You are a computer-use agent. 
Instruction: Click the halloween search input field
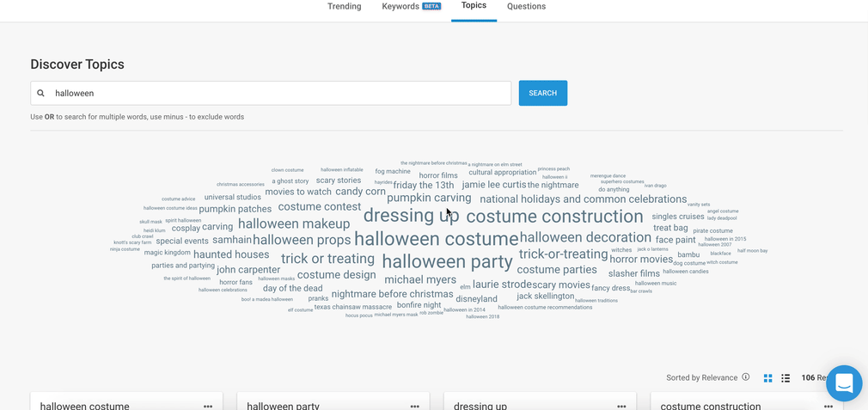275,93
